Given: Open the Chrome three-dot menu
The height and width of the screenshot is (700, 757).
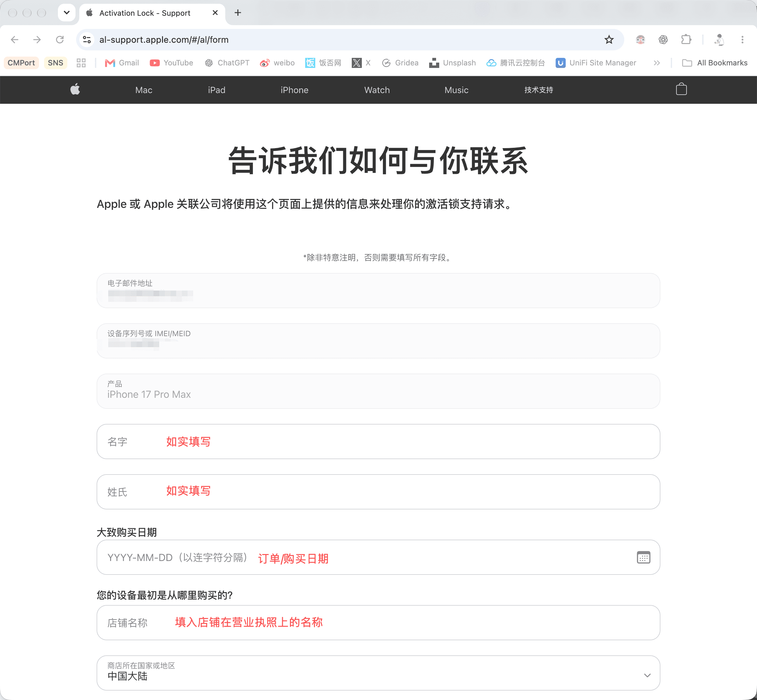Looking at the screenshot, I should point(742,39).
